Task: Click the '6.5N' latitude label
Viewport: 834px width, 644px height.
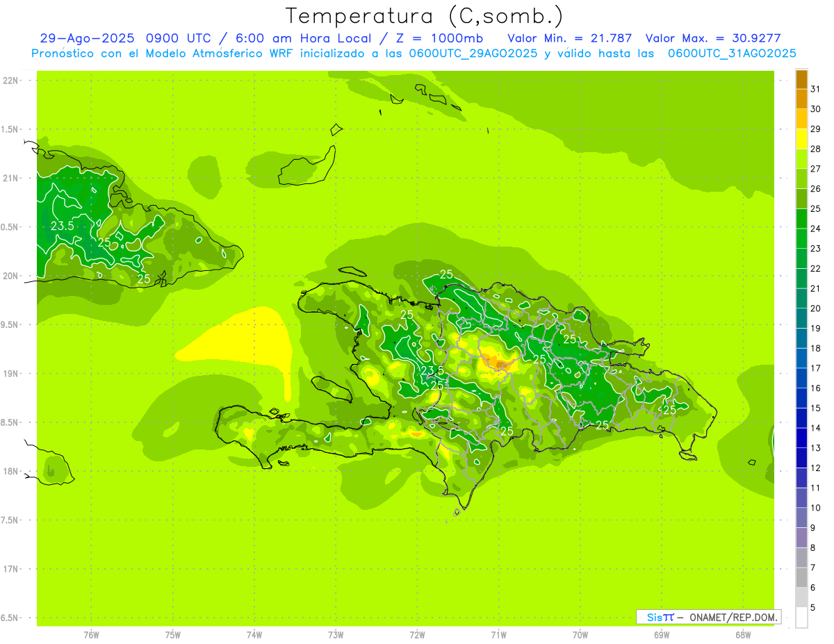Action: click(x=10, y=618)
